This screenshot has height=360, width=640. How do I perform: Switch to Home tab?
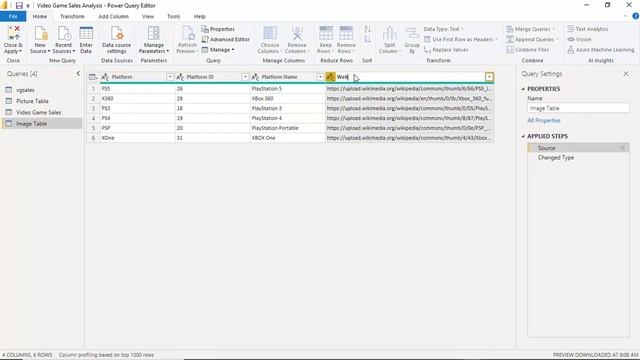[40, 16]
